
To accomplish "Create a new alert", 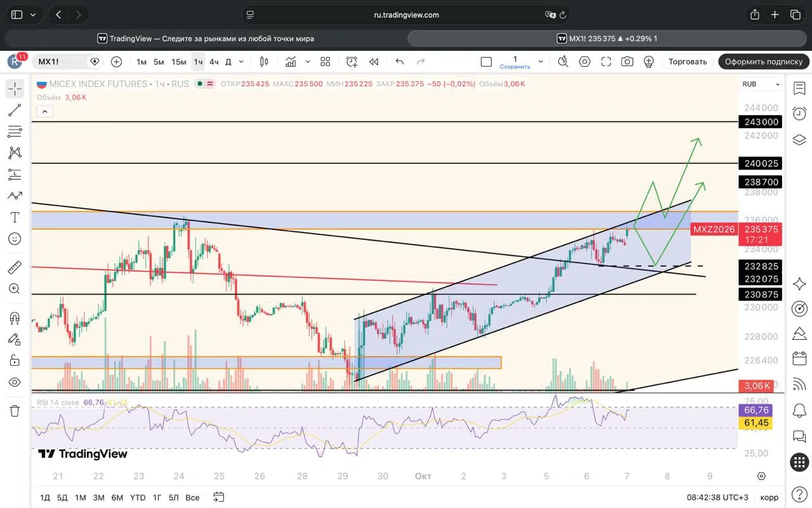I will [x=352, y=62].
